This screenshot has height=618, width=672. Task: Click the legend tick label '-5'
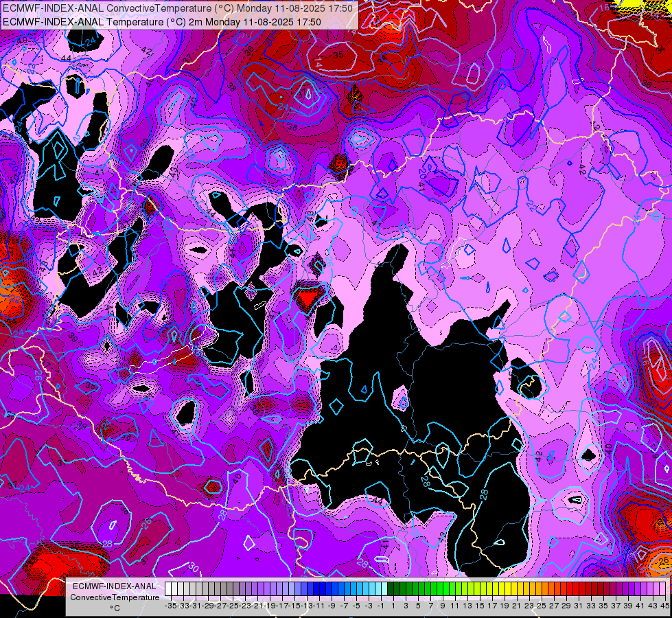pos(356,606)
